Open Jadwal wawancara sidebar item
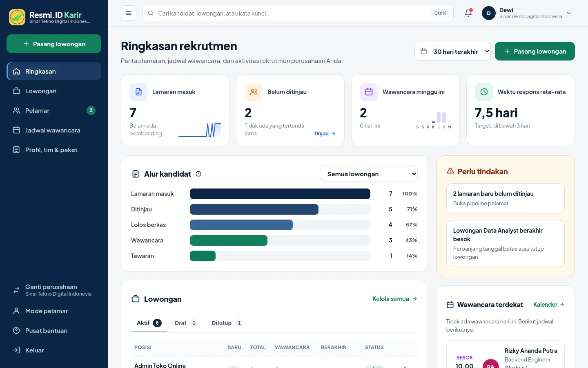 coord(54,130)
